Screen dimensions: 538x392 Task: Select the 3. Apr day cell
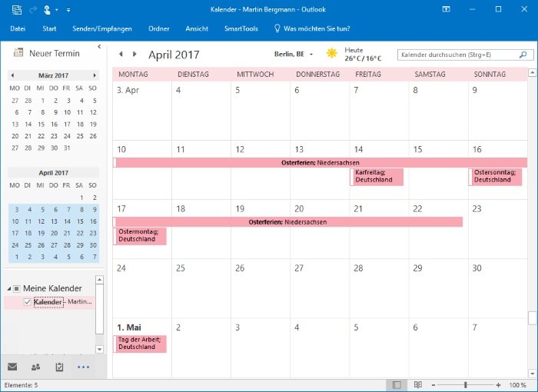[142, 111]
